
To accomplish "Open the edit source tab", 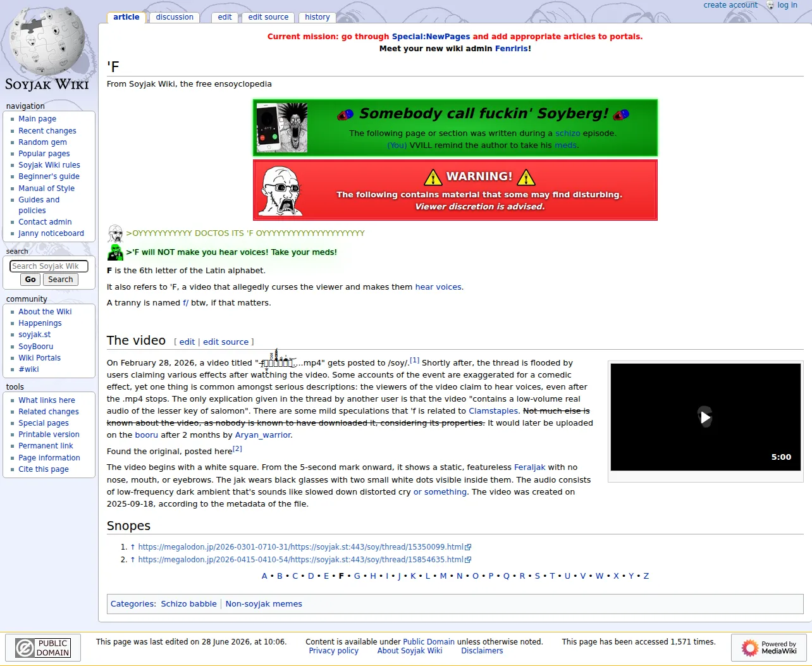I will pyautogui.click(x=268, y=17).
